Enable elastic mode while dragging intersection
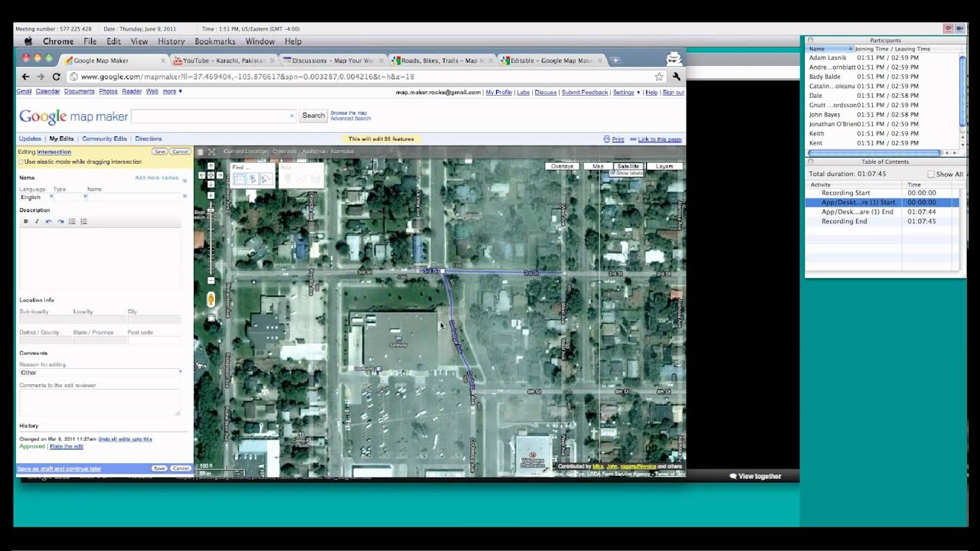Screen dimensions: 980x551 (x=21, y=161)
